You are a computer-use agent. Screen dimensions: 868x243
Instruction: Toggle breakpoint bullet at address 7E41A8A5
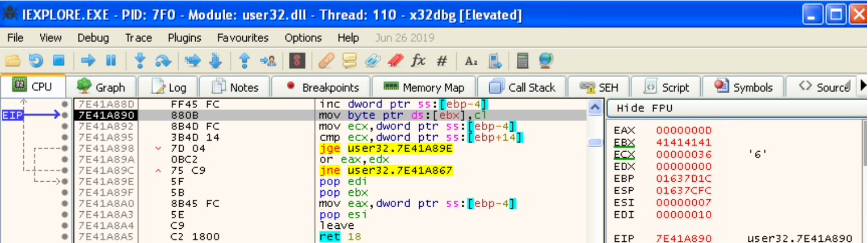(x=65, y=236)
